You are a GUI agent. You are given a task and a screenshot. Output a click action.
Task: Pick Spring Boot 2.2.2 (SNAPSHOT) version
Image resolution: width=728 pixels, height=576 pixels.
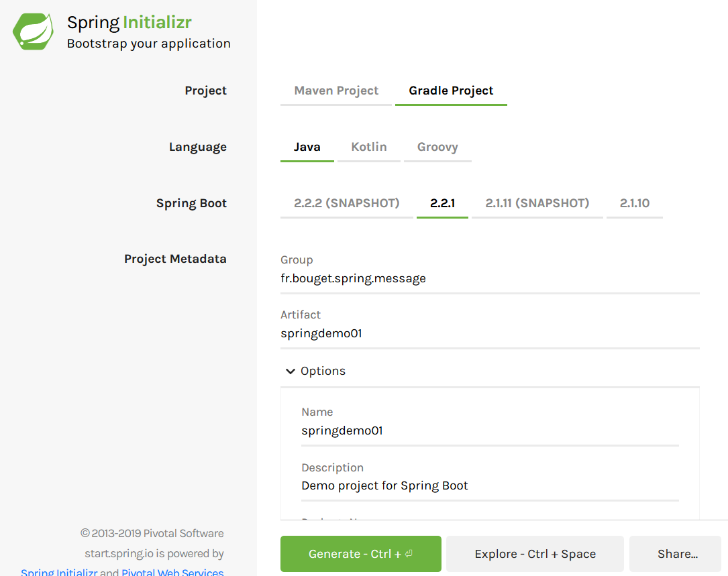(x=346, y=204)
